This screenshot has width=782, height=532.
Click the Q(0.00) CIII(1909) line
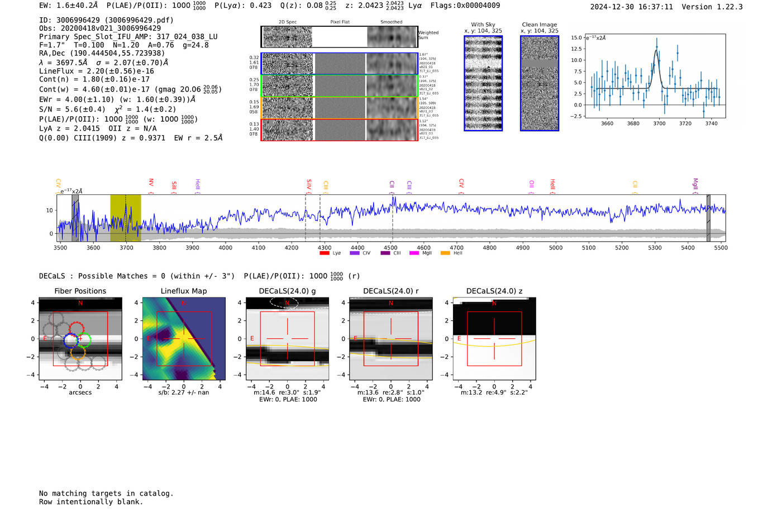click(131, 137)
